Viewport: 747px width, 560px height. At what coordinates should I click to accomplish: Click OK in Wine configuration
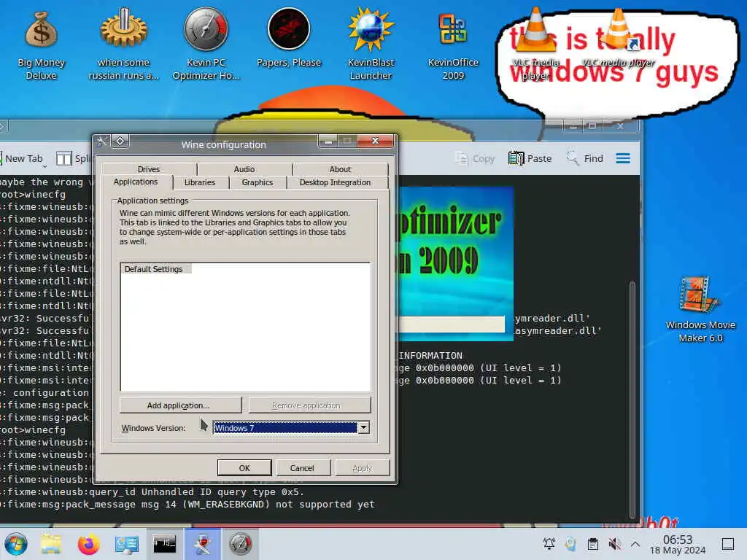coord(244,468)
